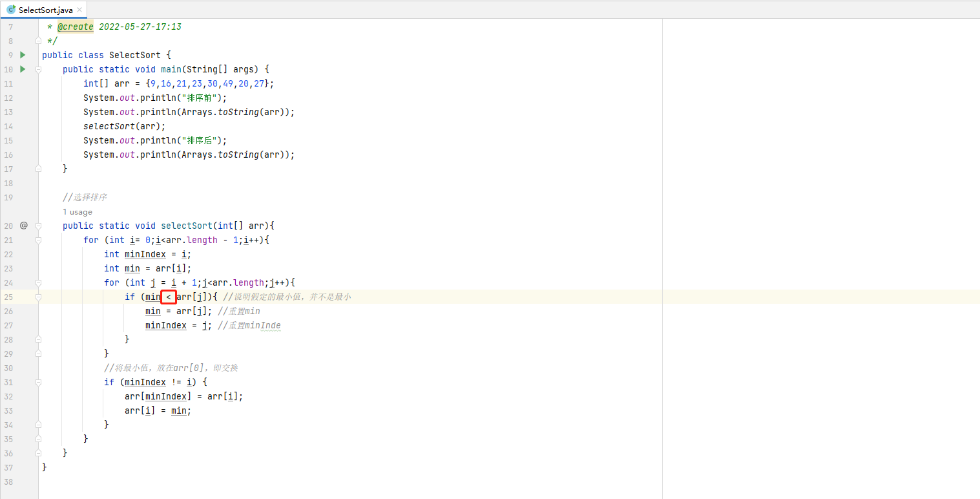Click the doc comment fold end marker at line 8
This screenshot has width=980, height=499.
tap(39, 41)
